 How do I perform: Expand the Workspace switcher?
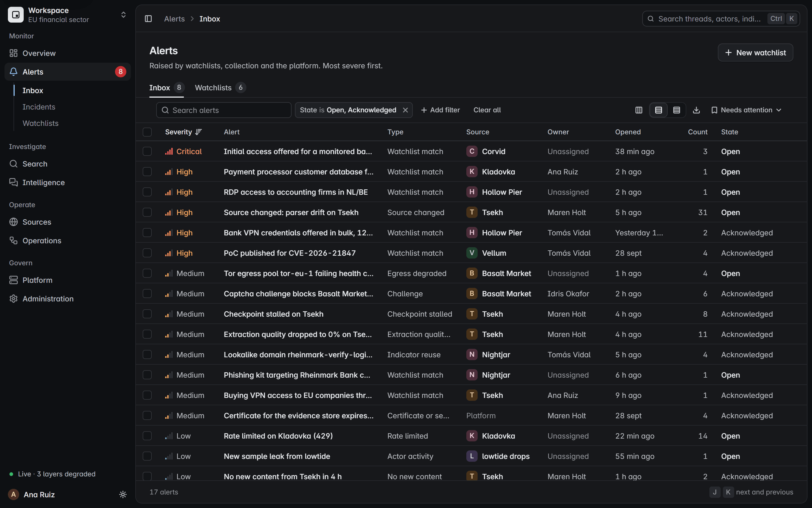coord(67,15)
